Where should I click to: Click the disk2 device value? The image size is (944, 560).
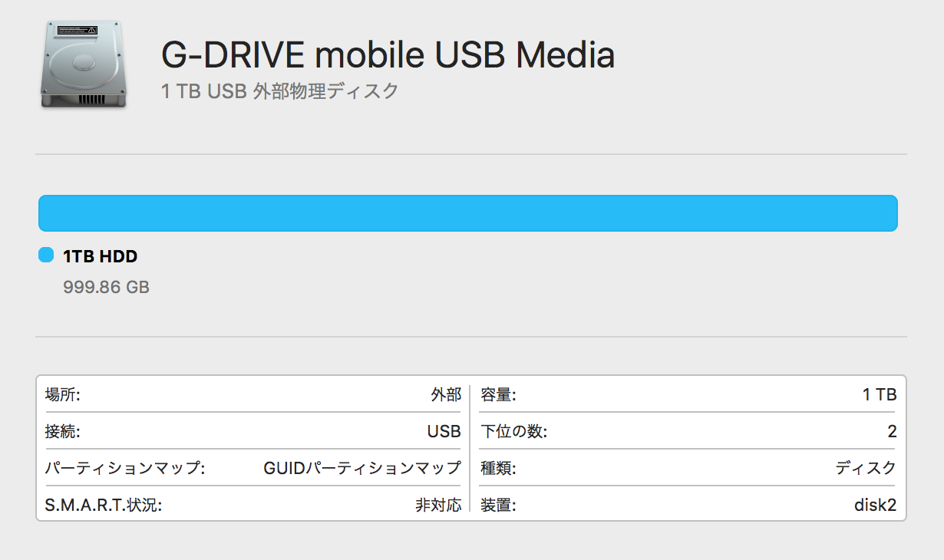[x=875, y=505]
